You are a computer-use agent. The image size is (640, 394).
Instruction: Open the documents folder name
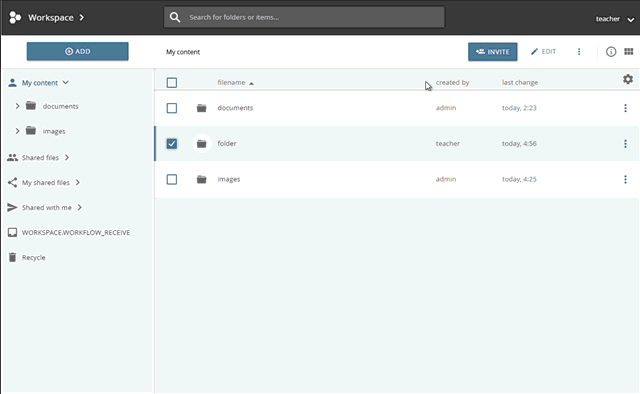(x=235, y=108)
